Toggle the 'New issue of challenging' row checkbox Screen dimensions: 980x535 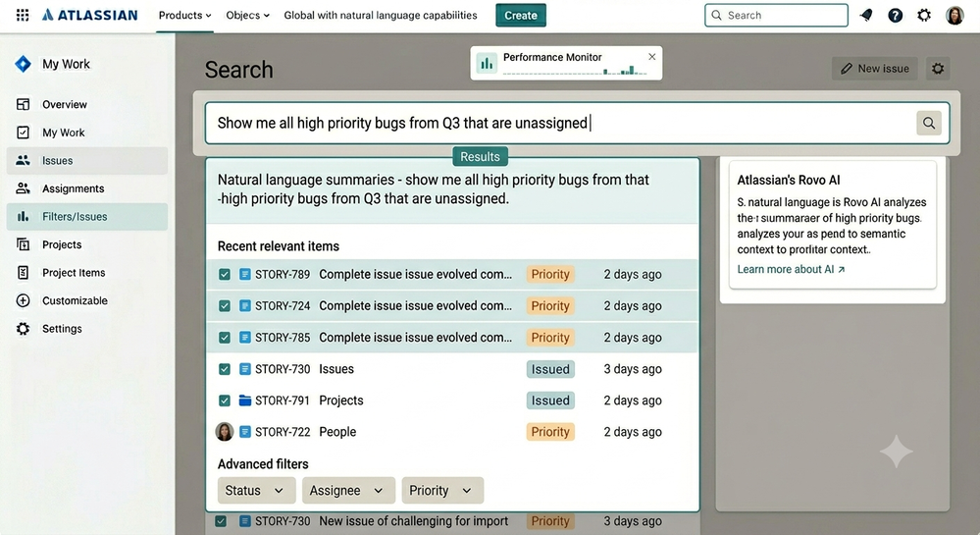click(221, 521)
